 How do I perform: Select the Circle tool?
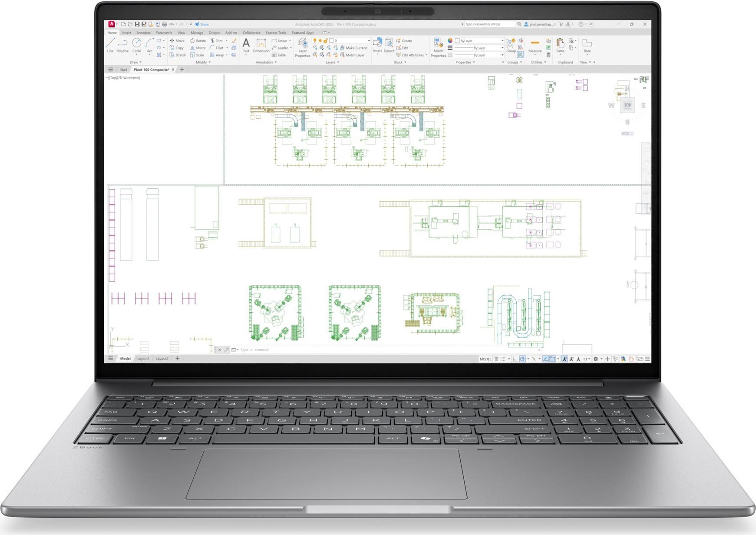click(x=137, y=45)
